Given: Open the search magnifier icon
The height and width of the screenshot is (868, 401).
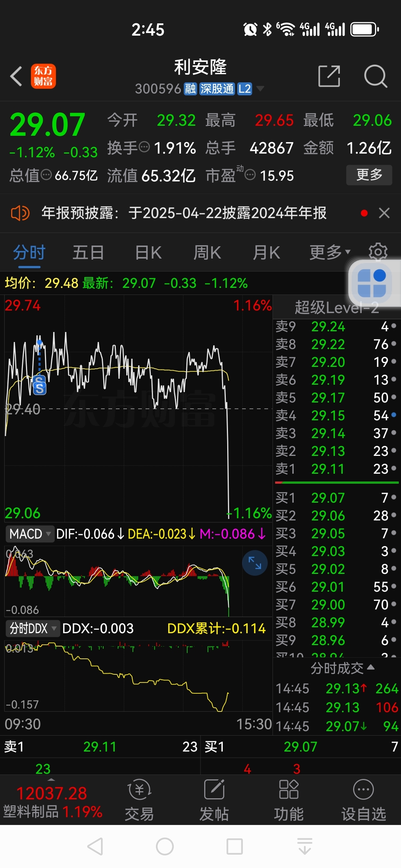Looking at the screenshot, I should [375, 76].
